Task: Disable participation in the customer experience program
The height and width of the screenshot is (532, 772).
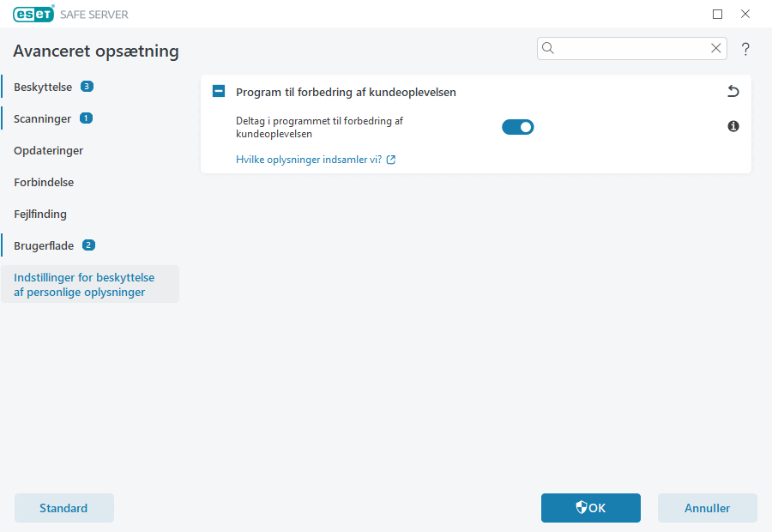Action: tap(518, 126)
